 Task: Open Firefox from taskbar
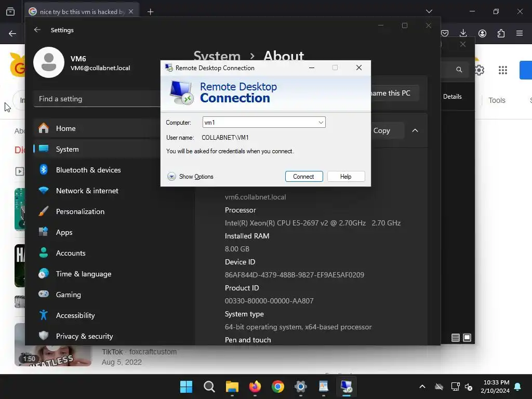(x=255, y=387)
